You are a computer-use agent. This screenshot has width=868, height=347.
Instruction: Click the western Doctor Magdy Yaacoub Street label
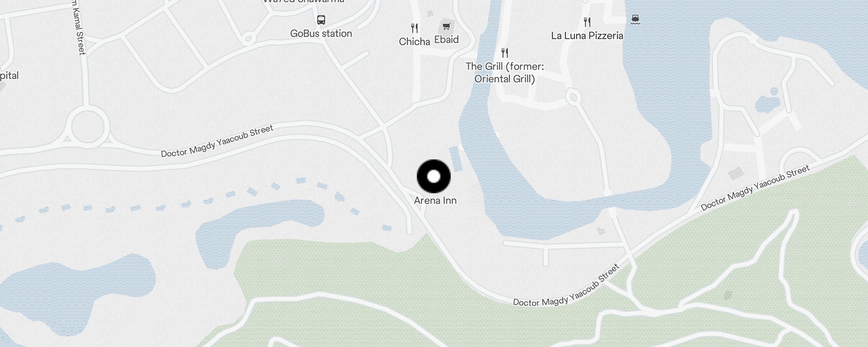point(217,141)
